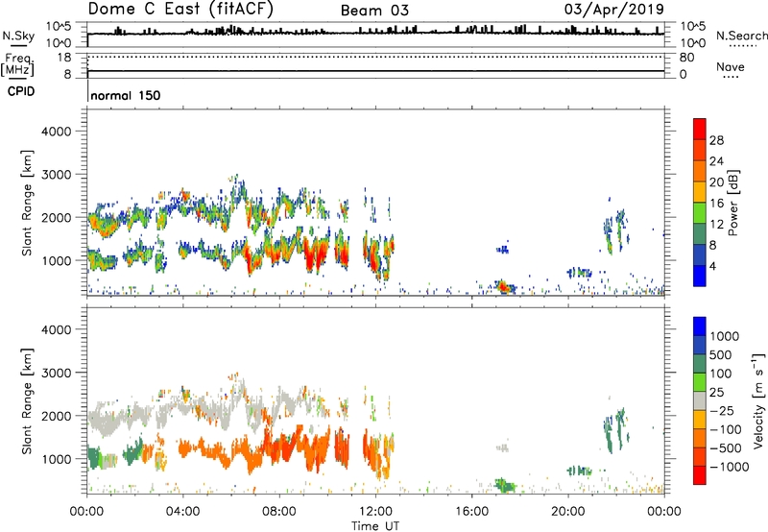
Task: Click the gray -25 to 25 velocity swatch
Action: pos(700,401)
